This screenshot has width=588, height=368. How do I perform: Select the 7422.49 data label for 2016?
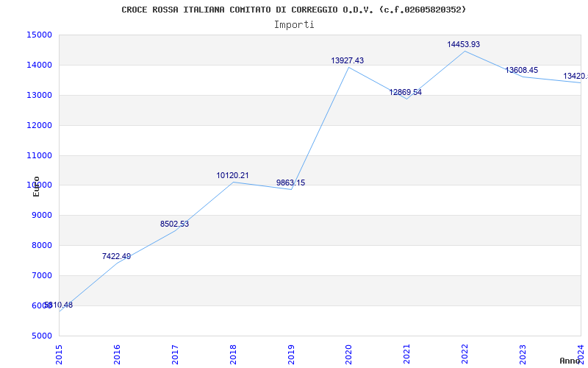(x=116, y=256)
